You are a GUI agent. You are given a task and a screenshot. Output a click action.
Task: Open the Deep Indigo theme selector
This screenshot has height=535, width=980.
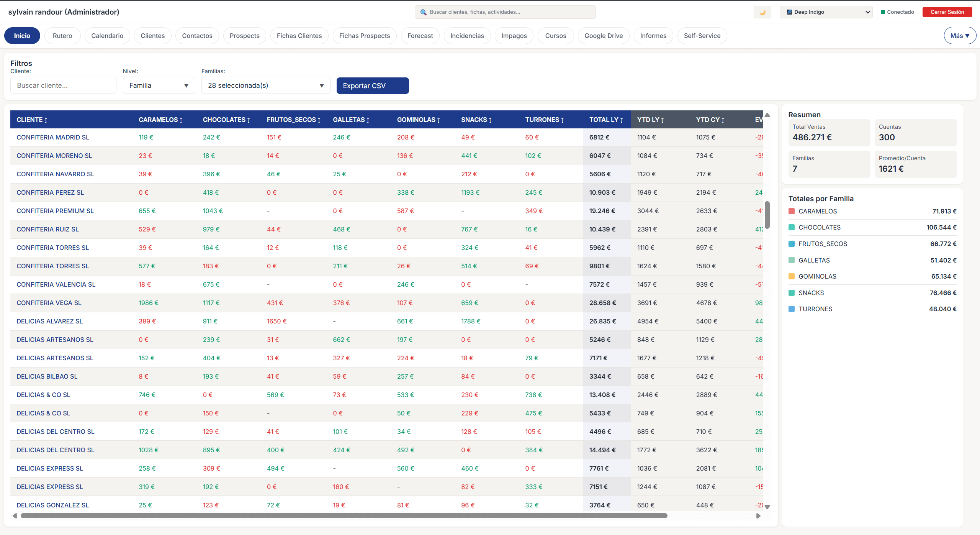pyautogui.click(x=826, y=12)
